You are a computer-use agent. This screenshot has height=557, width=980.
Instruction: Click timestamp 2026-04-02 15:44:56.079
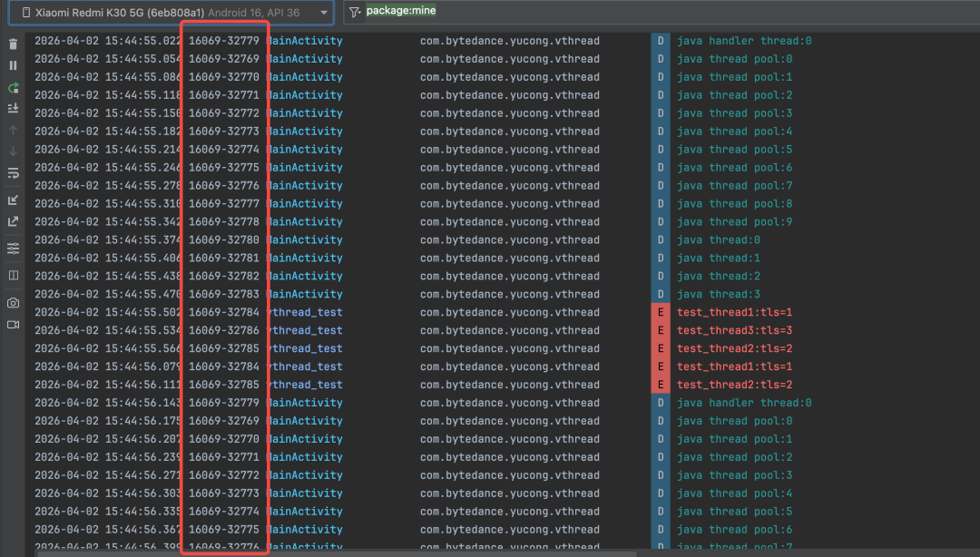[x=107, y=367]
